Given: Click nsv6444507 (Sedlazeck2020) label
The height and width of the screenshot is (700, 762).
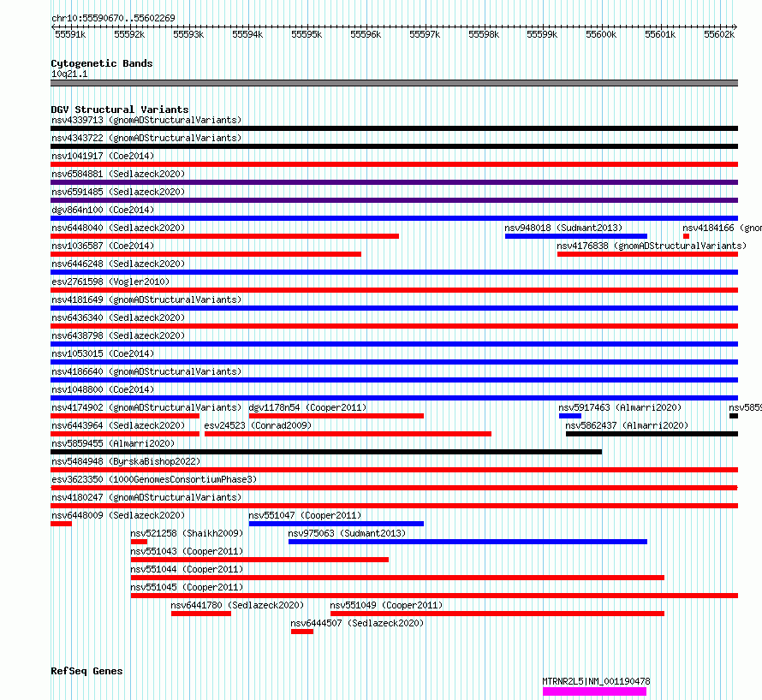Looking at the screenshot, I should click(357, 623).
